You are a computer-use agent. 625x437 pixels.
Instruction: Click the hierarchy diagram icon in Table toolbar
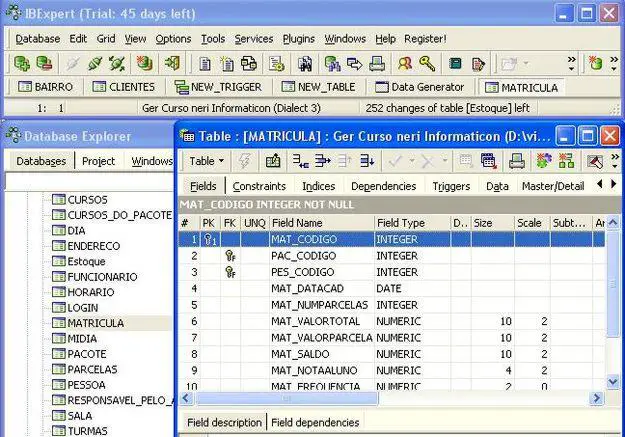pyautogui.click(x=566, y=161)
